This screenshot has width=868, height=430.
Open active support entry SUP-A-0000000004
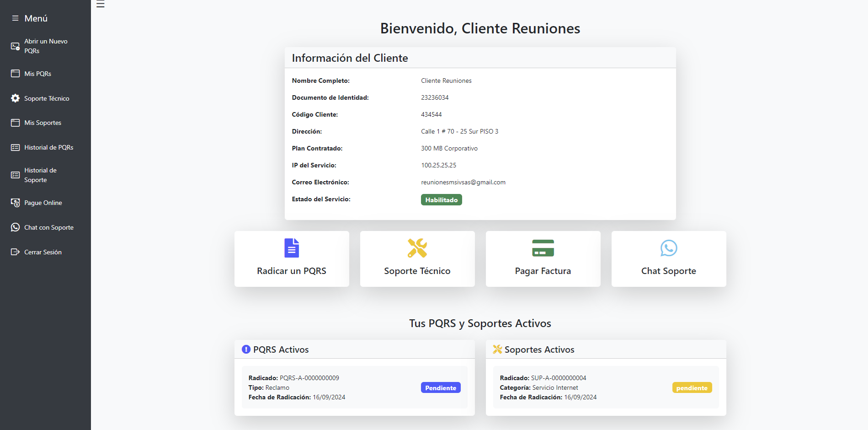(558, 378)
